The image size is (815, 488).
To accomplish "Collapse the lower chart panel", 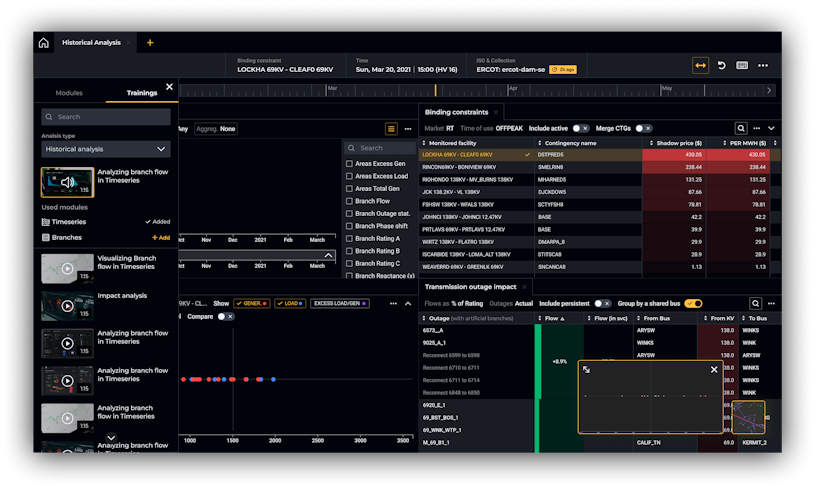I will [x=408, y=304].
